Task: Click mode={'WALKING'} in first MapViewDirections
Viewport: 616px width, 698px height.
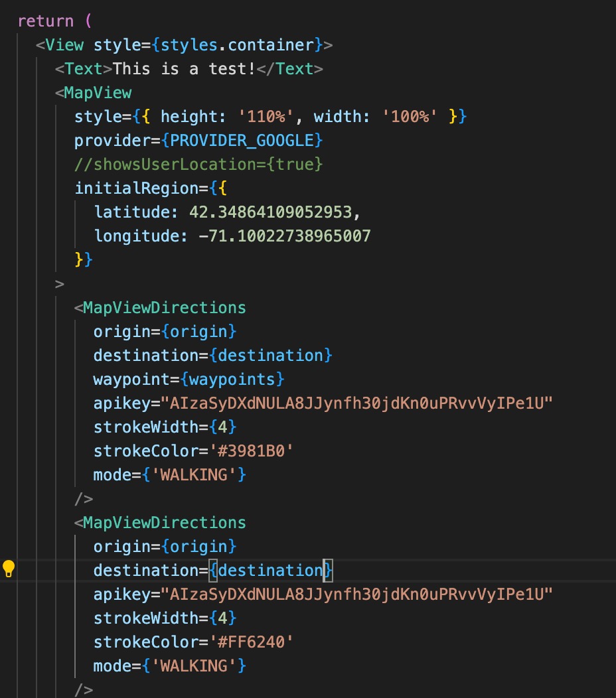Action: 170,475
